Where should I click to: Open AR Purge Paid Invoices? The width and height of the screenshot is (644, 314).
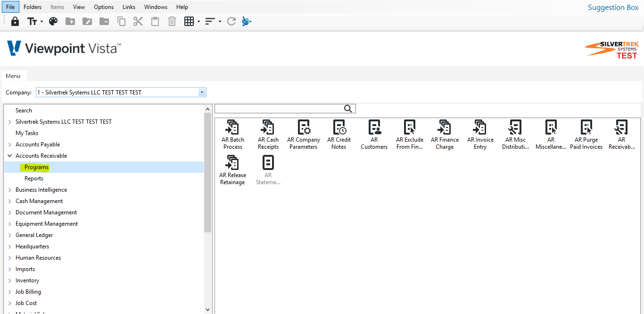point(586,135)
